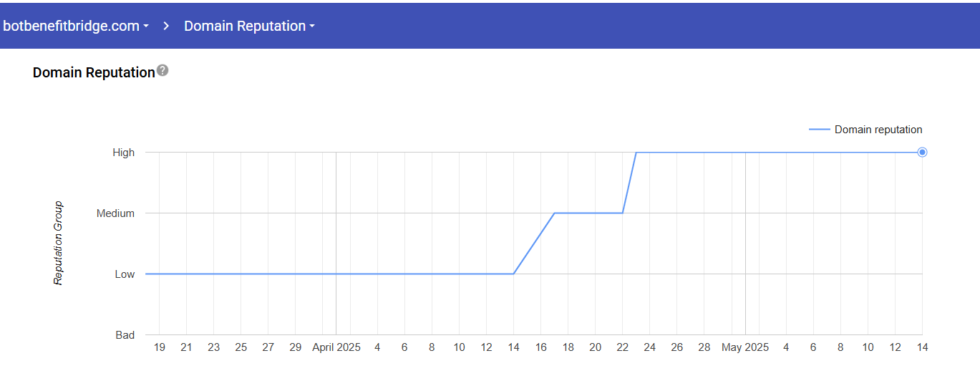Viewport: 980px width, 376px height.
Task: Click the 24 date label on the x-axis
Action: [650, 347]
